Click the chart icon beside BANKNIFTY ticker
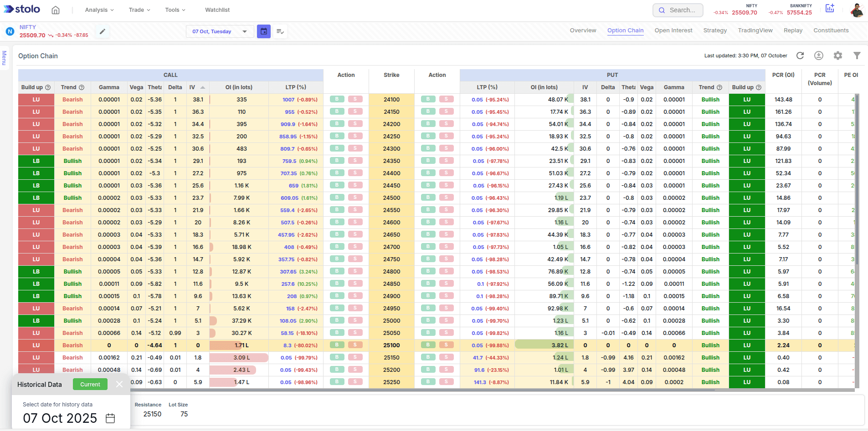 click(830, 9)
